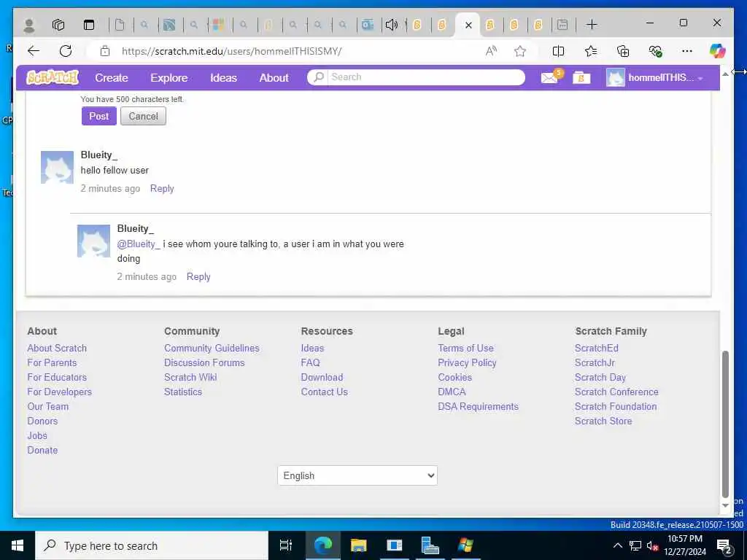
Task: Open the Terms of Use link
Action: 466,348
